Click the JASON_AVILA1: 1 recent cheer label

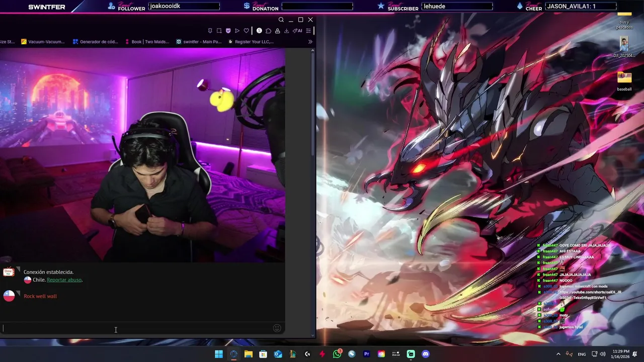coord(581,6)
